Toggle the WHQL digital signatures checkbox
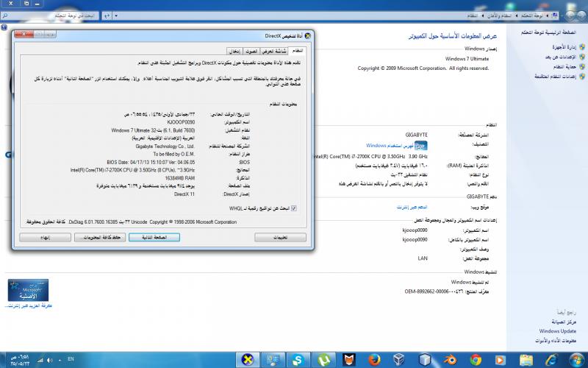The image size is (588, 368). (293, 208)
